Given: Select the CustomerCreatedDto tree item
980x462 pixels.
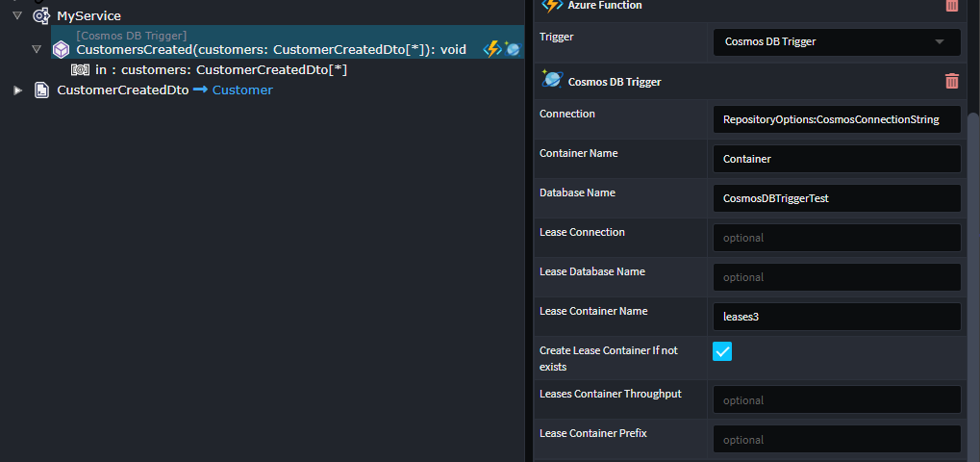Looking at the screenshot, I should [x=122, y=90].
